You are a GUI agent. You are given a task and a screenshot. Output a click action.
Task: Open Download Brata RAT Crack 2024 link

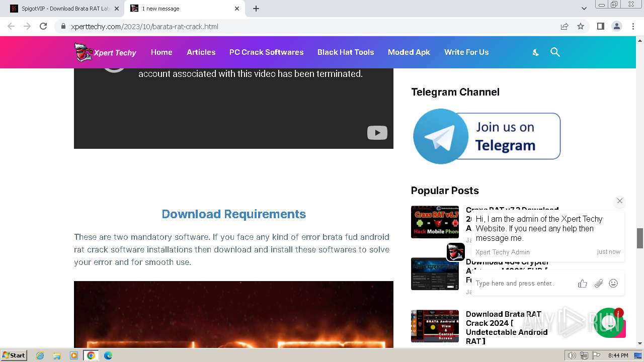[507, 327]
